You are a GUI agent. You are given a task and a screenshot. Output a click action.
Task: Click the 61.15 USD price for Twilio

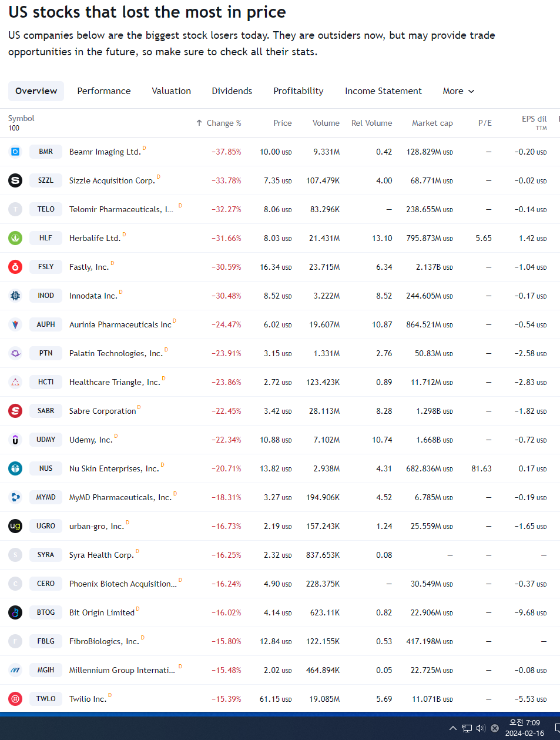click(x=276, y=699)
